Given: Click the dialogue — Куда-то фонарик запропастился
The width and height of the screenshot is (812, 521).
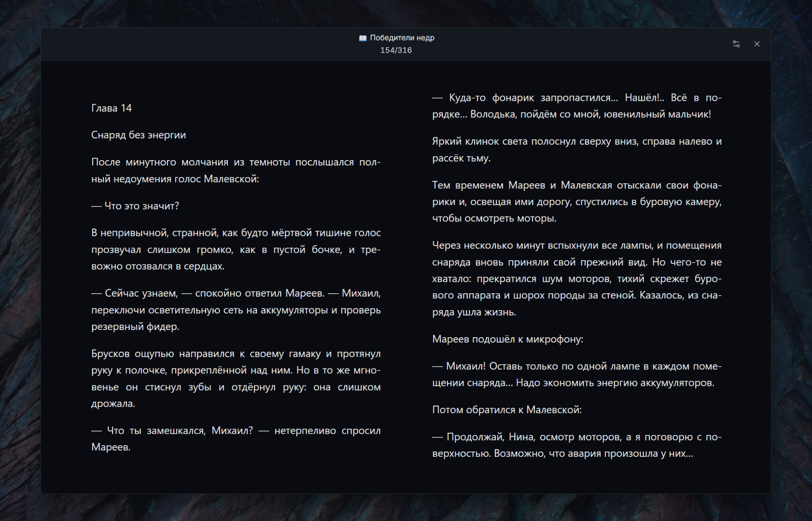Looking at the screenshot, I should (x=577, y=106).
